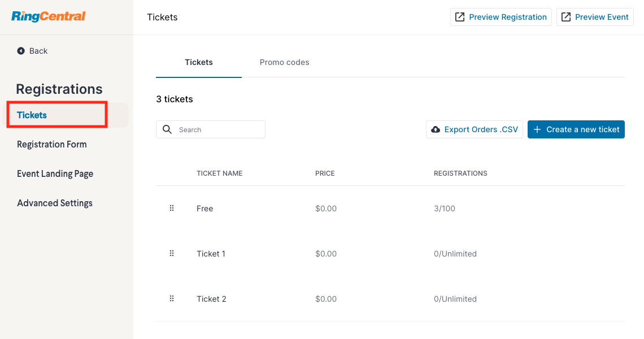Click the cloud download icon on Export Orders
Viewport: 644px width, 339px height.
tap(436, 129)
